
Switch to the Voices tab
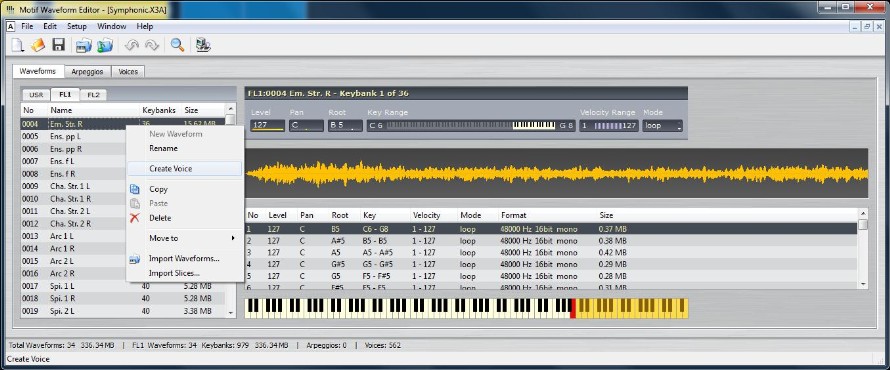[128, 72]
